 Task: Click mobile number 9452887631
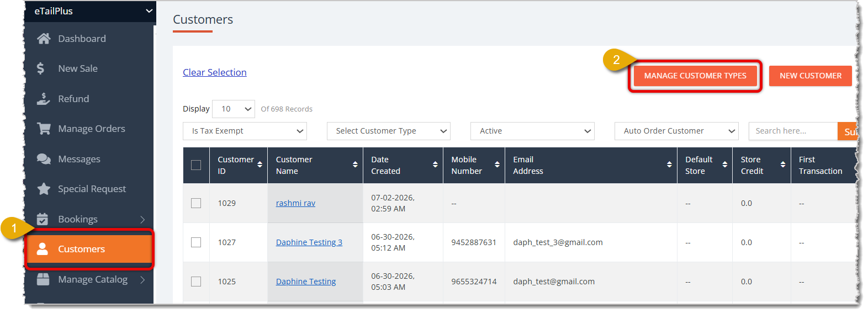474,242
